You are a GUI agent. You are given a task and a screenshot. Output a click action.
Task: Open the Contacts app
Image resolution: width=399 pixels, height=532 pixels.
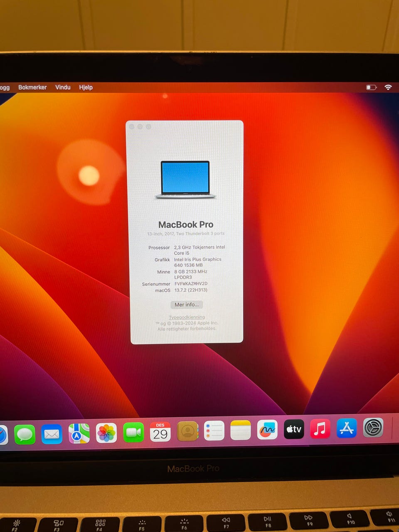[187, 431]
